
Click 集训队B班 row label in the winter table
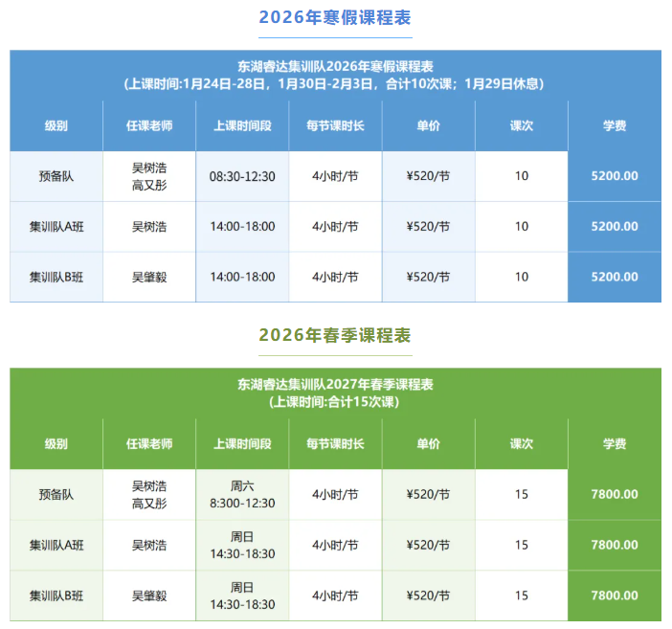[x=56, y=277]
